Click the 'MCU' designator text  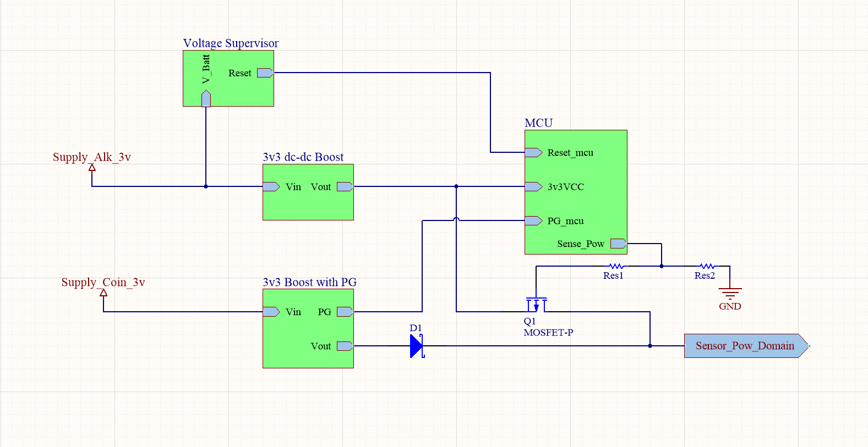[538, 123]
